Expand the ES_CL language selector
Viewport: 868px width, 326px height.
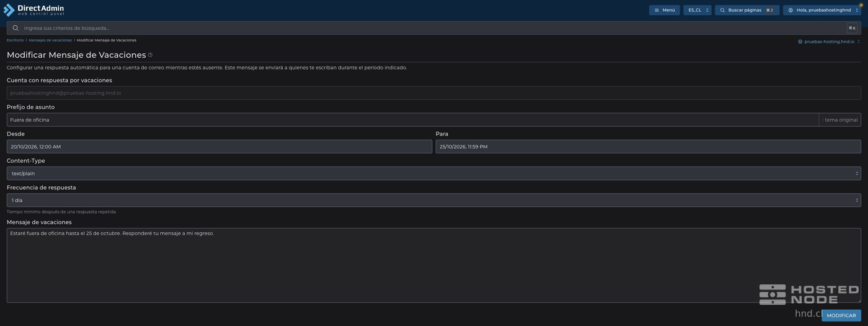point(697,10)
